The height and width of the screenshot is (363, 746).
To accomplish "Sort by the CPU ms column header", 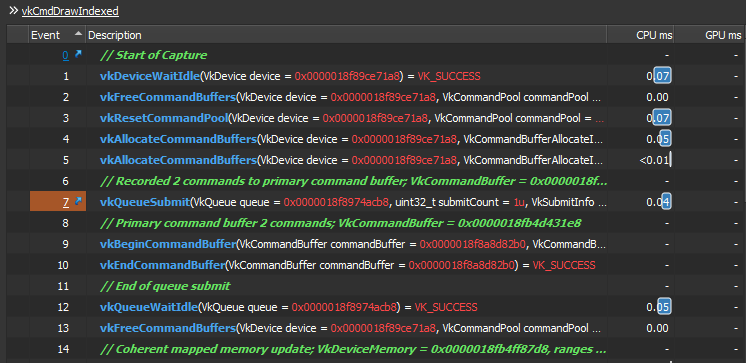I will click(x=640, y=35).
